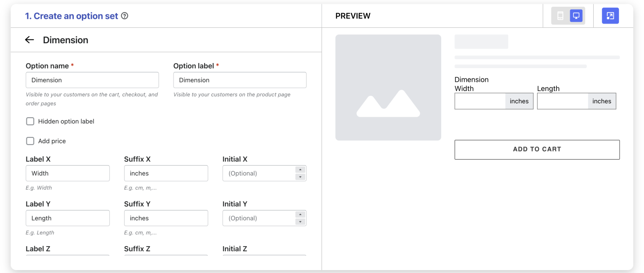Focus the Option label text field

[239, 80]
